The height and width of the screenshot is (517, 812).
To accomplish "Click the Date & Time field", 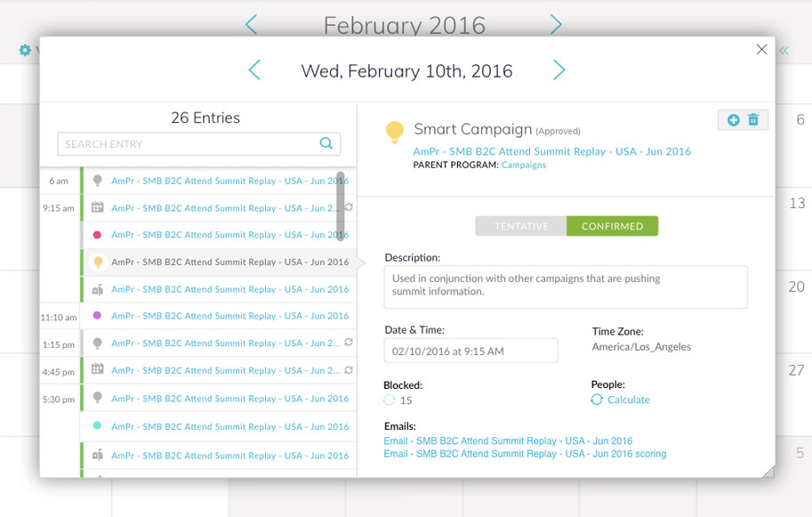I will click(470, 351).
